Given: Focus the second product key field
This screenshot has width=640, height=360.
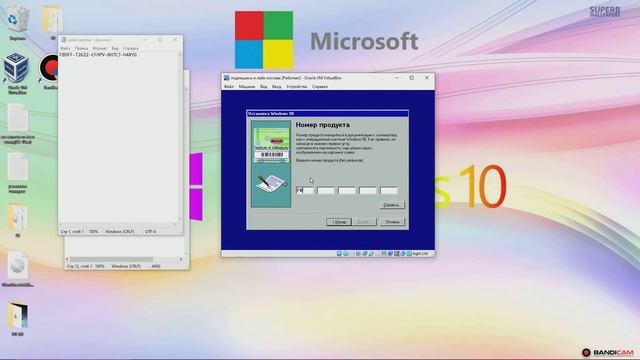Looking at the screenshot, I should click(326, 191).
